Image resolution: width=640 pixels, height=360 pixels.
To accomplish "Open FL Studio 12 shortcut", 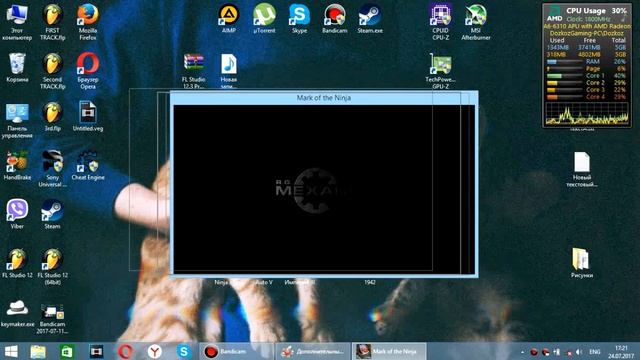I will pyautogui.click(x=17, y=264).
